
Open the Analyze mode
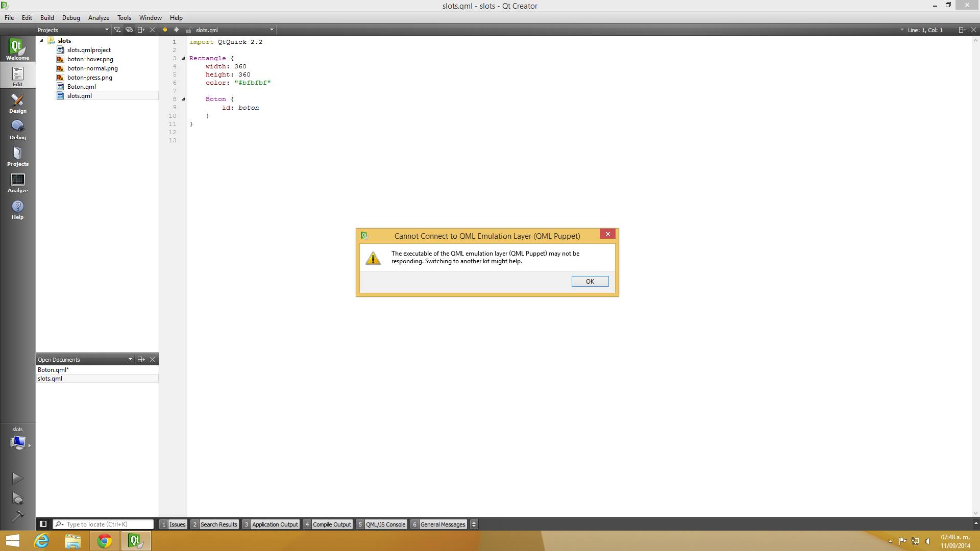click(17, 182)
